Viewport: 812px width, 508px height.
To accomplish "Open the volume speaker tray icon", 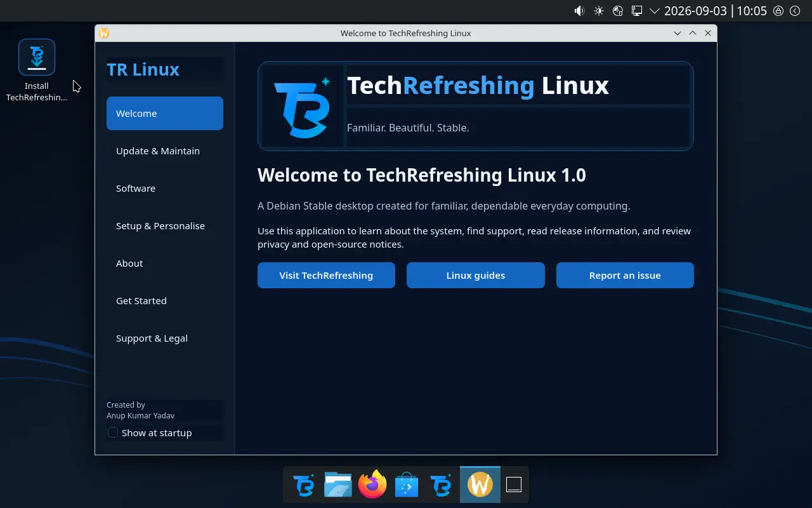I will click(579, 11).
